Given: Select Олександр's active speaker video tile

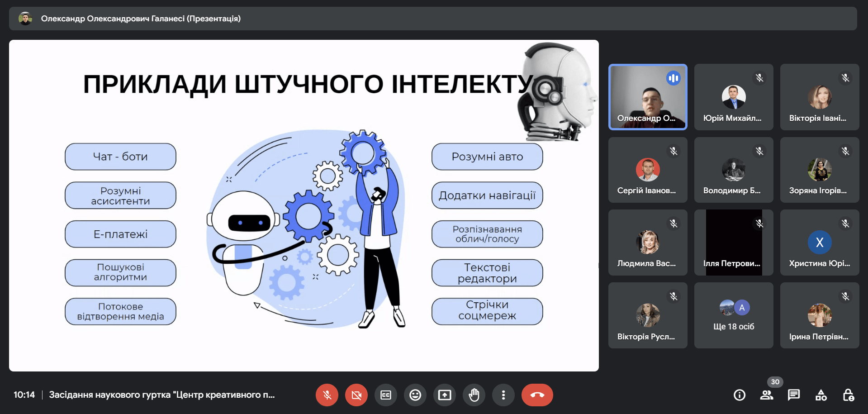Looking at the screenshot, I should (x=648, y=97).
